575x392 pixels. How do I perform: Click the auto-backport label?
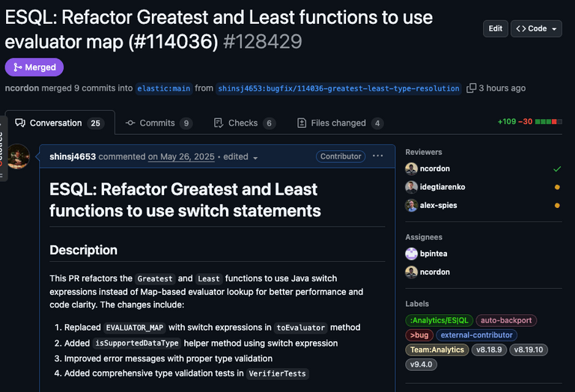[506, 320]
